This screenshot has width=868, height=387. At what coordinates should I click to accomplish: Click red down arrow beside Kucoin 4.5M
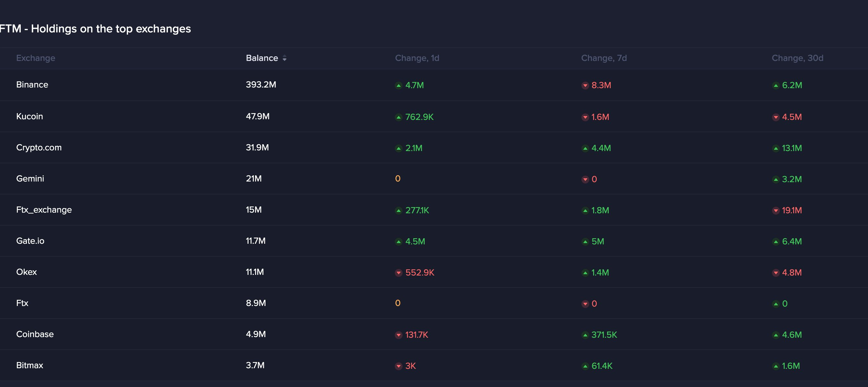pyautogui.click(x=776, y=117)
